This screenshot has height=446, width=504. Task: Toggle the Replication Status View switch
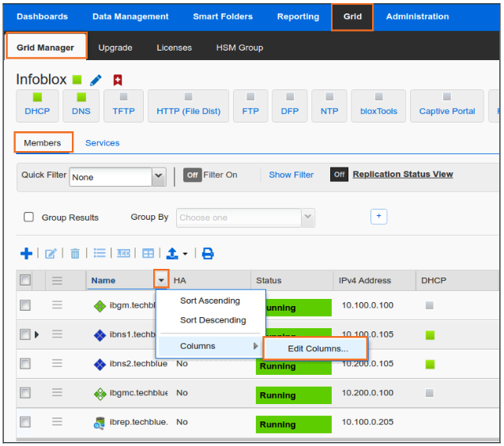pos(339,175)
